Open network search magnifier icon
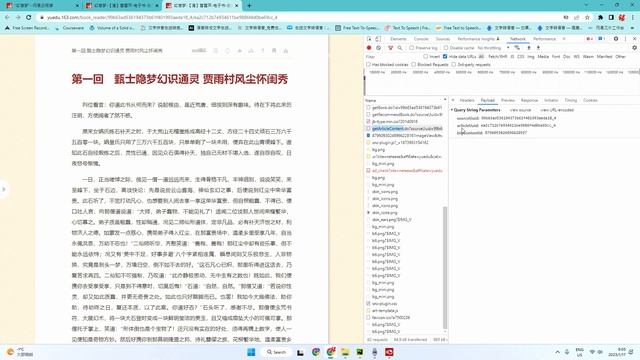This screenshot has width=640, height=360. pos(400,48)
